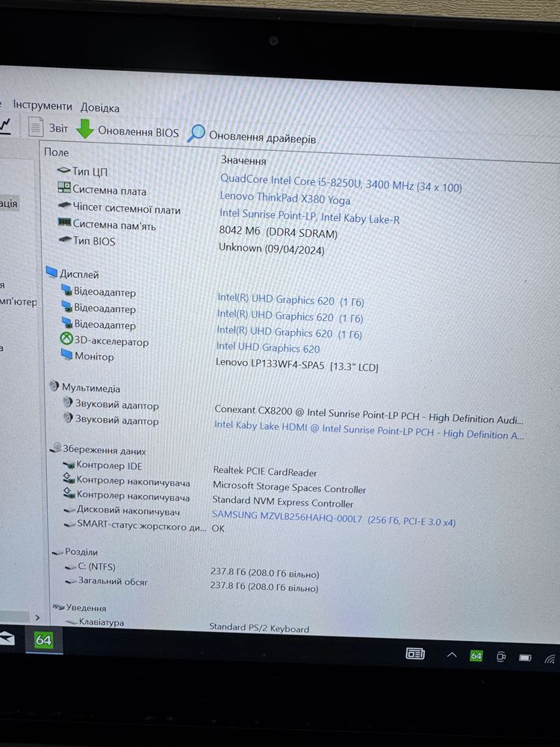This screenshot has height=747, width=560.
Task: Click the Meet Now tray icon
Action: 500,657
